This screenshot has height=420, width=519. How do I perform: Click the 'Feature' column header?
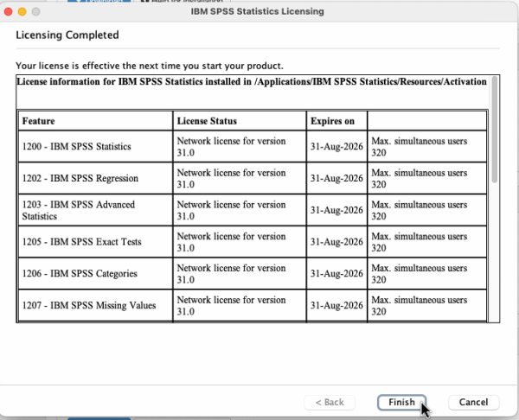click(x=96, y=121)
